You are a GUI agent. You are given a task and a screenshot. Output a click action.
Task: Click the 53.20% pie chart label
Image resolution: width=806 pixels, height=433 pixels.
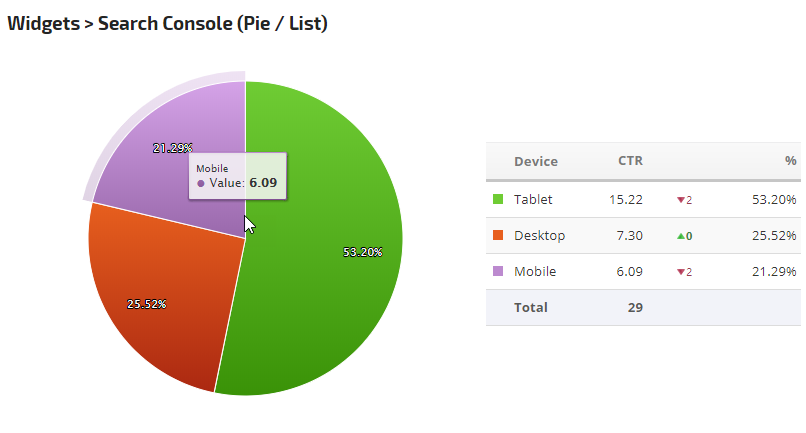tap(362, 253)
